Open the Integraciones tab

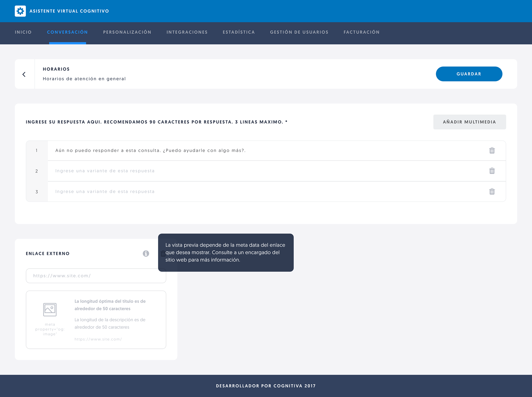[x=187, y=32]
